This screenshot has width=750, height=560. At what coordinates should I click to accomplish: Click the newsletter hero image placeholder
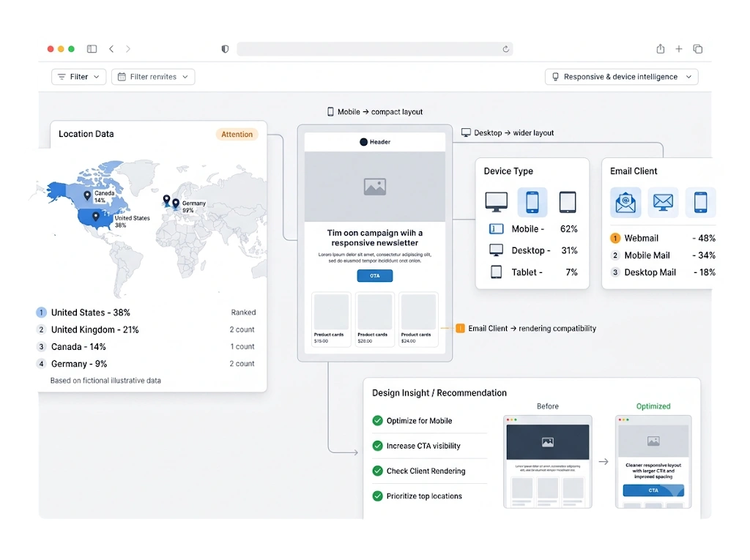point(375,187)
